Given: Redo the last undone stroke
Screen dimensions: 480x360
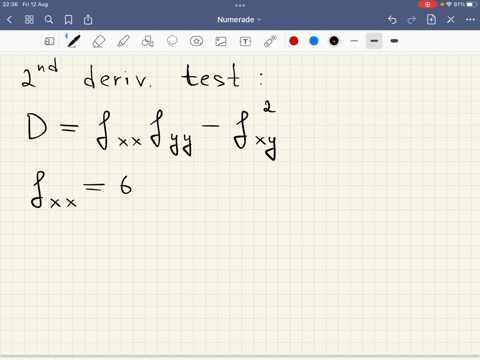Looking at the screenshot, I should (x=412, y=20).
